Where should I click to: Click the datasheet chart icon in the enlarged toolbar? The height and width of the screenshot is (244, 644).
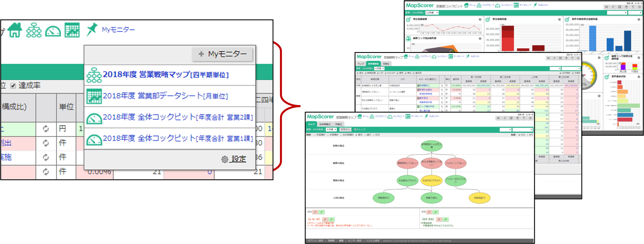point(72,30)
